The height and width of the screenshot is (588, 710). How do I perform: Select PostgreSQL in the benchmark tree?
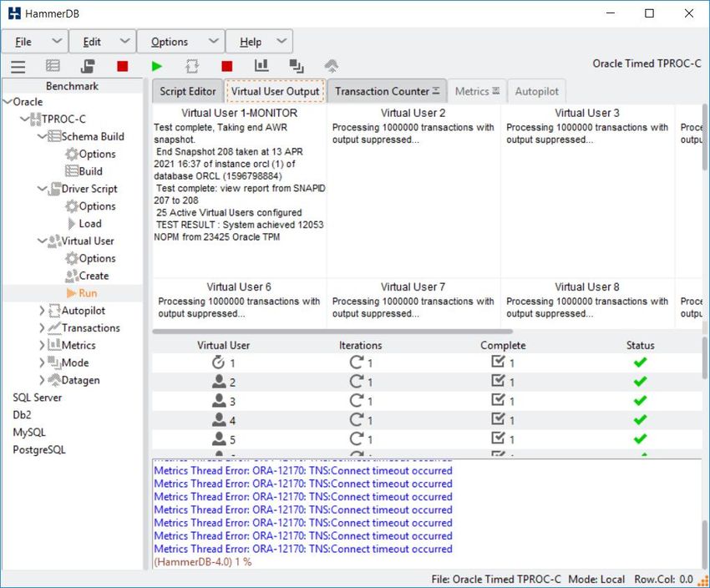pos(39,450)
